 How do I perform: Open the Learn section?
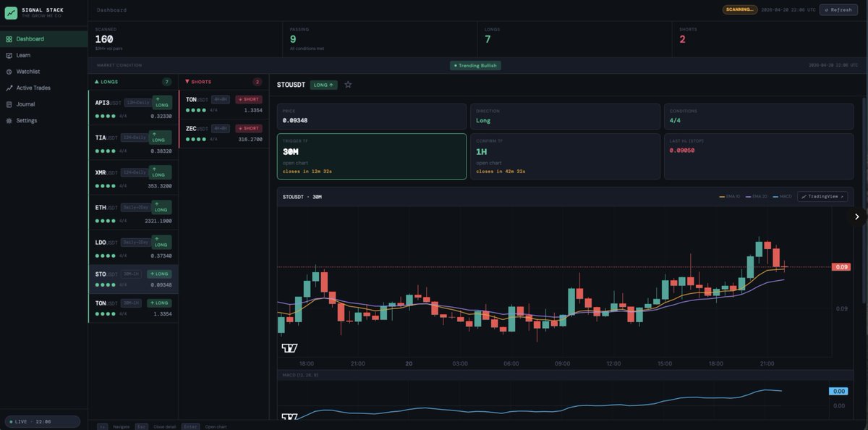point(23,55)
